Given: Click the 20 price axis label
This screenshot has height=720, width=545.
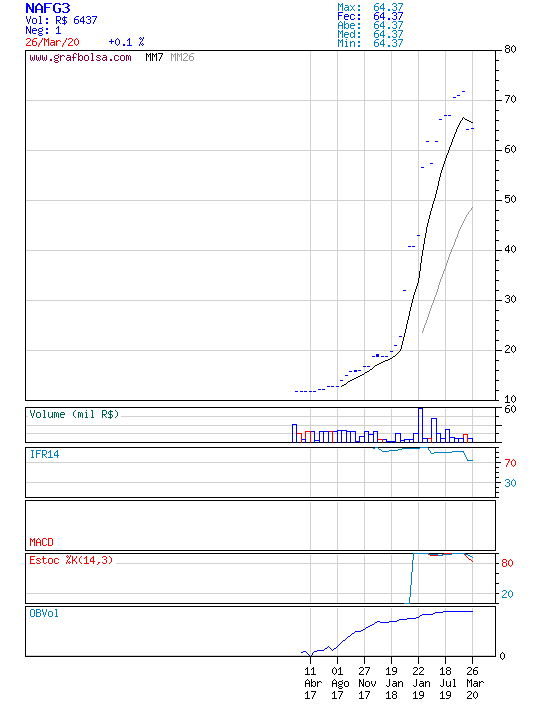Looking at the screenshot, I should tap(510, 349).
